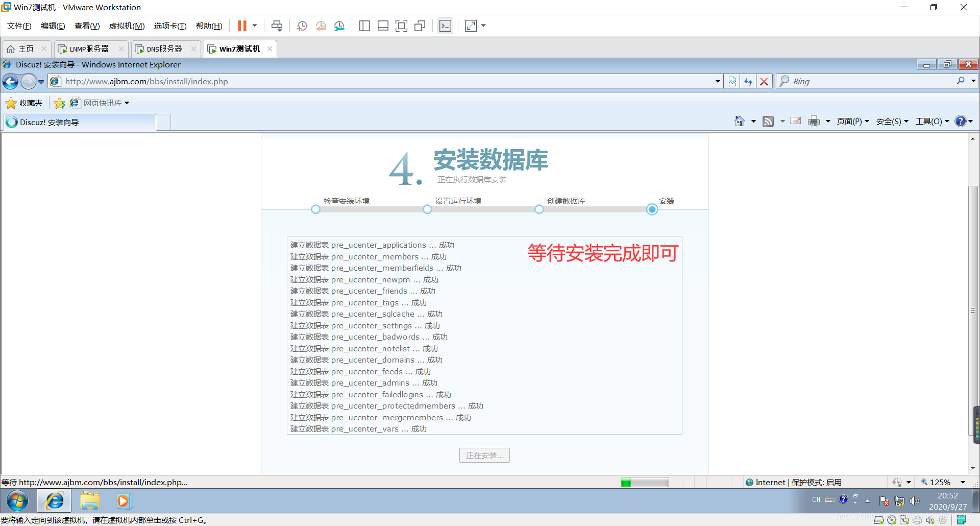Open the 文件(F) menu

click(x=19, y=26)
